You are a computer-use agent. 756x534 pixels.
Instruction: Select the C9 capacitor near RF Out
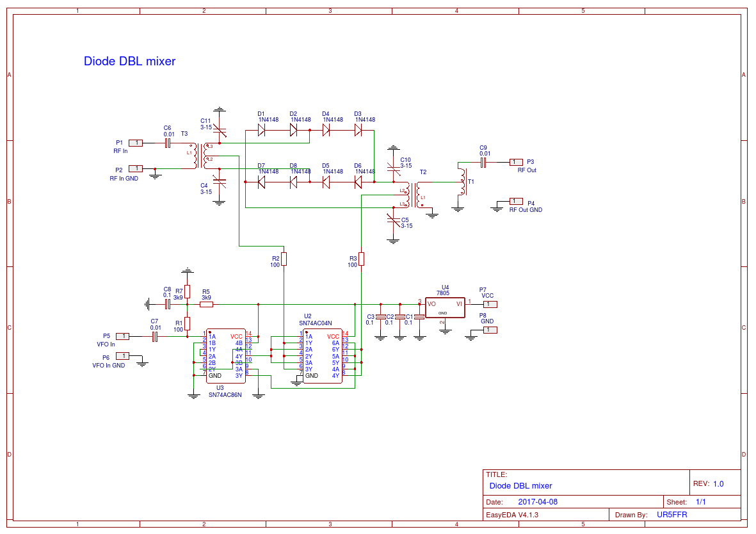tap(484, 163)
